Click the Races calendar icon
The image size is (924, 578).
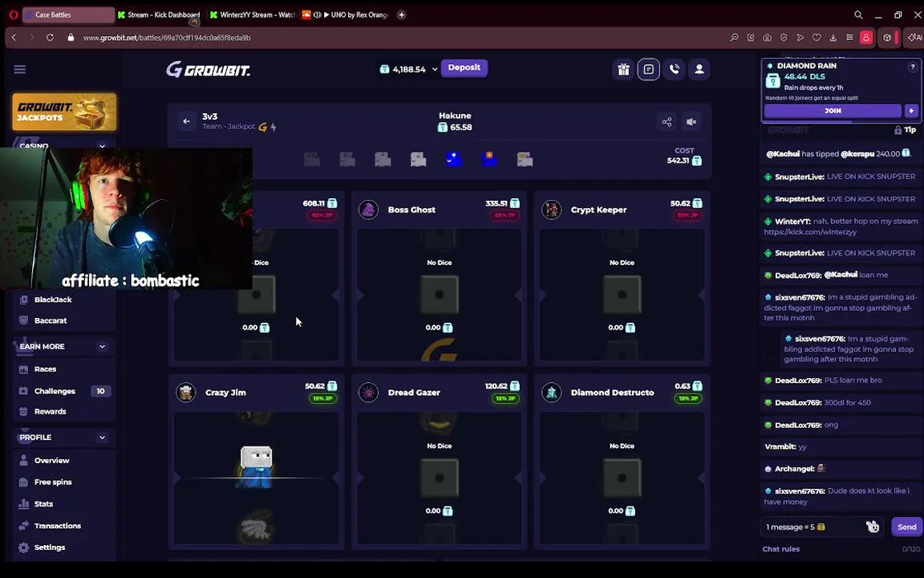(x=23, y=369)
